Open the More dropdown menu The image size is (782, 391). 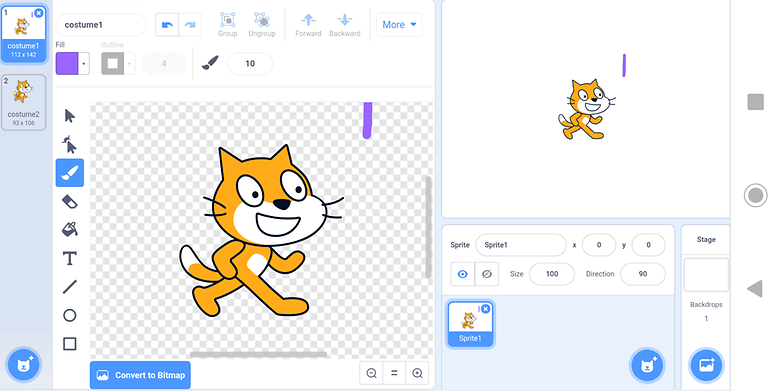[399, 24]
